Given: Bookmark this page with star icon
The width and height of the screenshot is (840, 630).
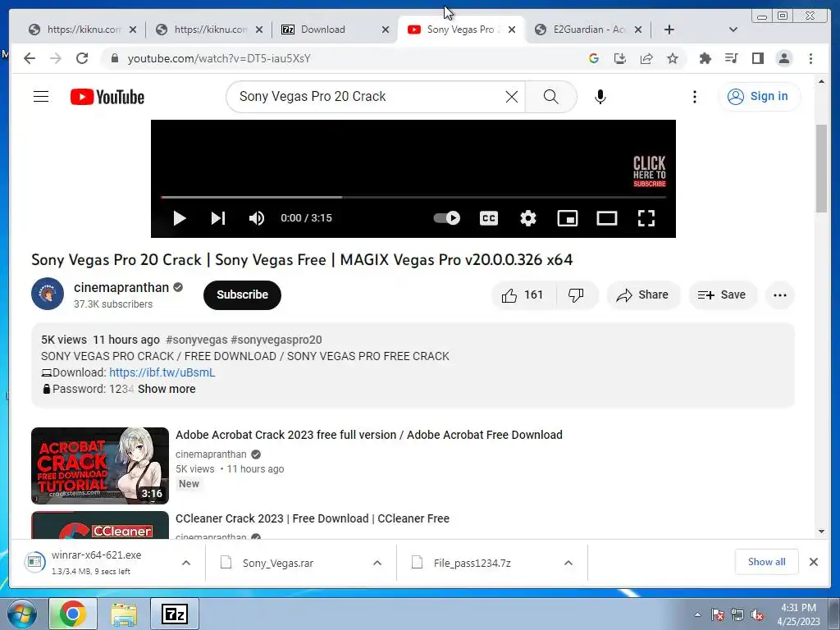Looking at the screenshot, I should click(x=673, y=58).
